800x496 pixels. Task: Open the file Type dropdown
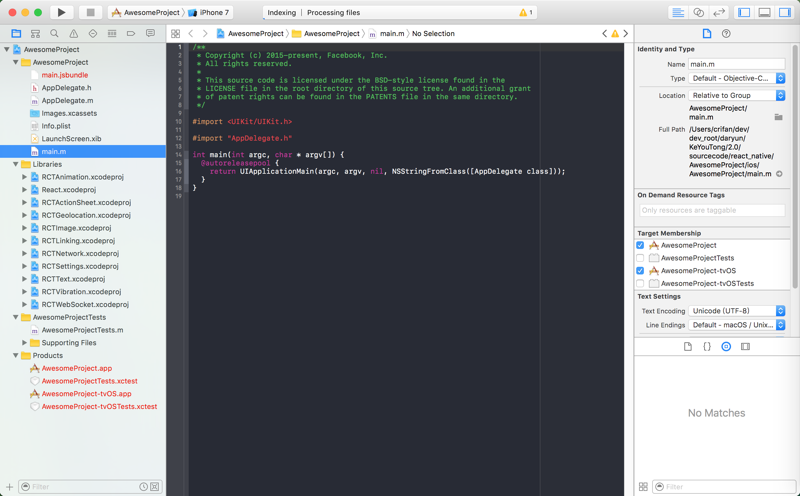[x=736, y=78]
